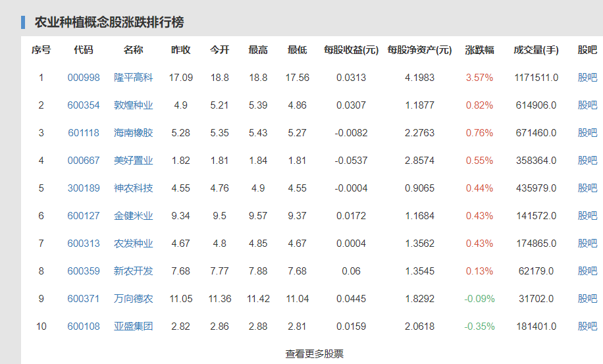This screenshot has width=603, height=364.
Task: Open stock code 600127 link
Action: point(84,216)
